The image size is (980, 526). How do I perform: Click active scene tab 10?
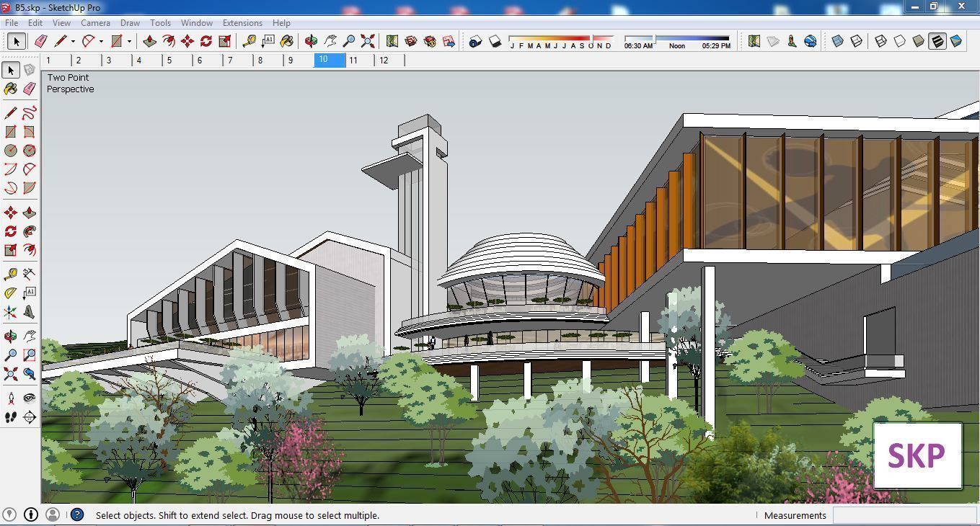pyautogui.click(x=330, y=61)
